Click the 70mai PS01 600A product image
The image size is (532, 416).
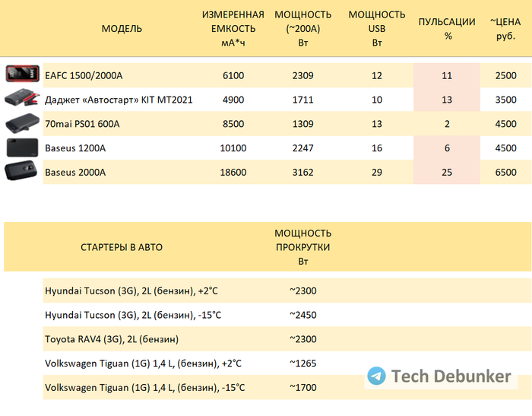[x=23, y=123]
